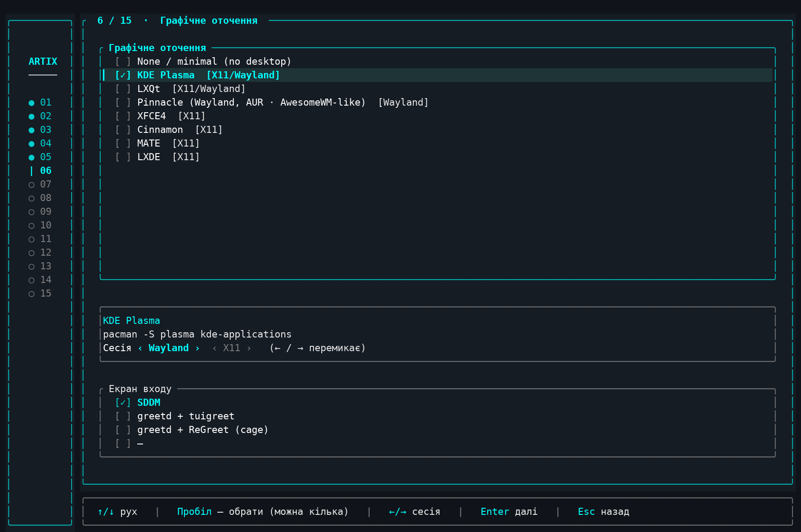Click the Pinnacle (Wayland, AUR) row text
Image resolution: width=801 pixels, height=532 pixels.
[283, 103]
